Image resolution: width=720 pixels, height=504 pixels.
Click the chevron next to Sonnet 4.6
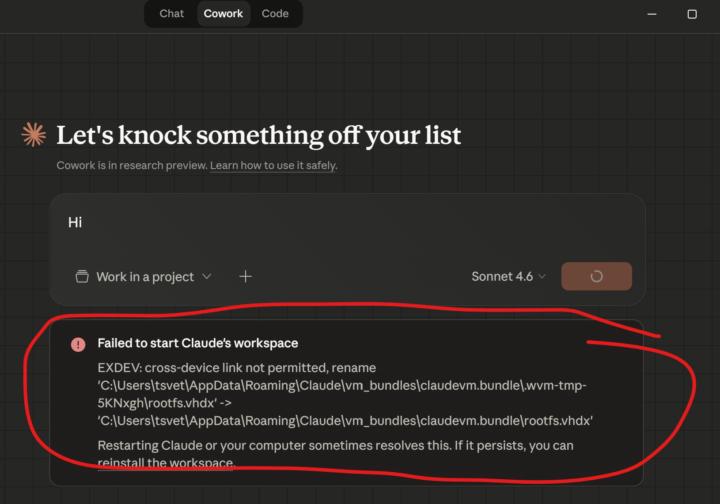coord(542,276)
